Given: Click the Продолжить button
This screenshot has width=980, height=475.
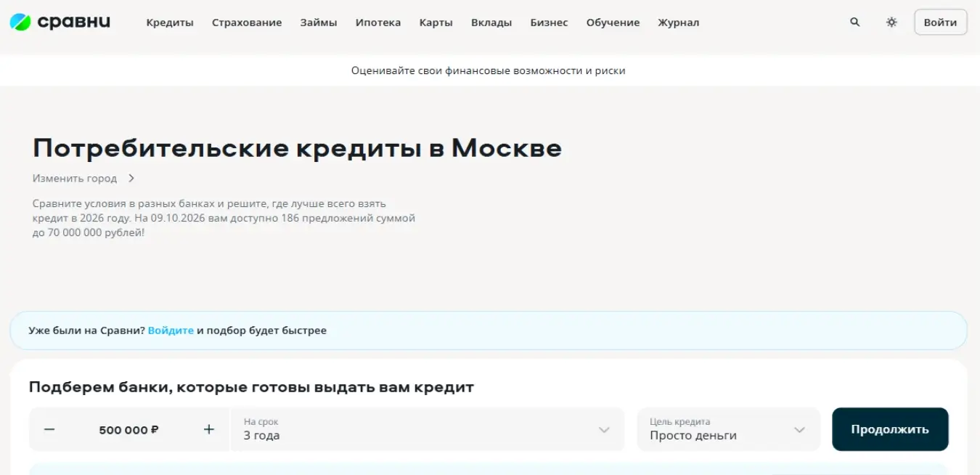Looking at the screenshot, I should pyautogui.click(x=890, y=429).
